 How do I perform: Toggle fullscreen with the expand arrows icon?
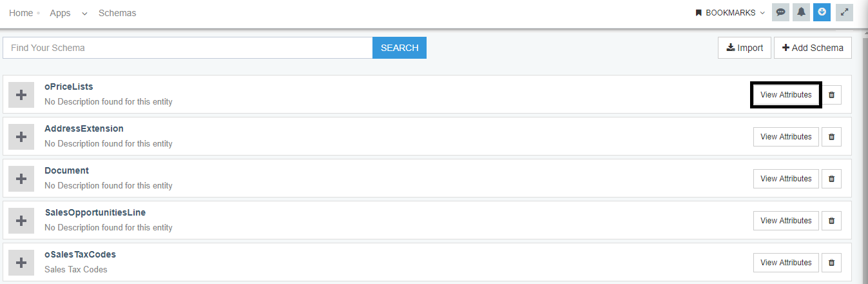tap(844, 12)
